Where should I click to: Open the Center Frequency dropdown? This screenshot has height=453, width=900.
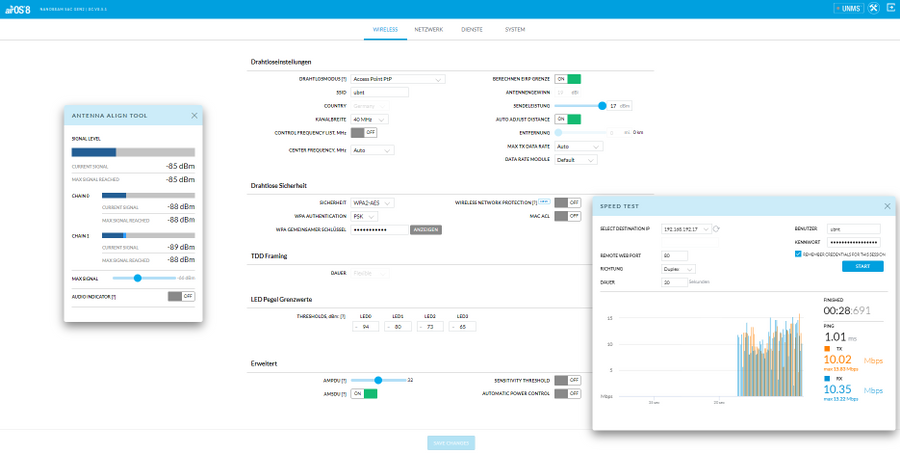pos(373,150)
